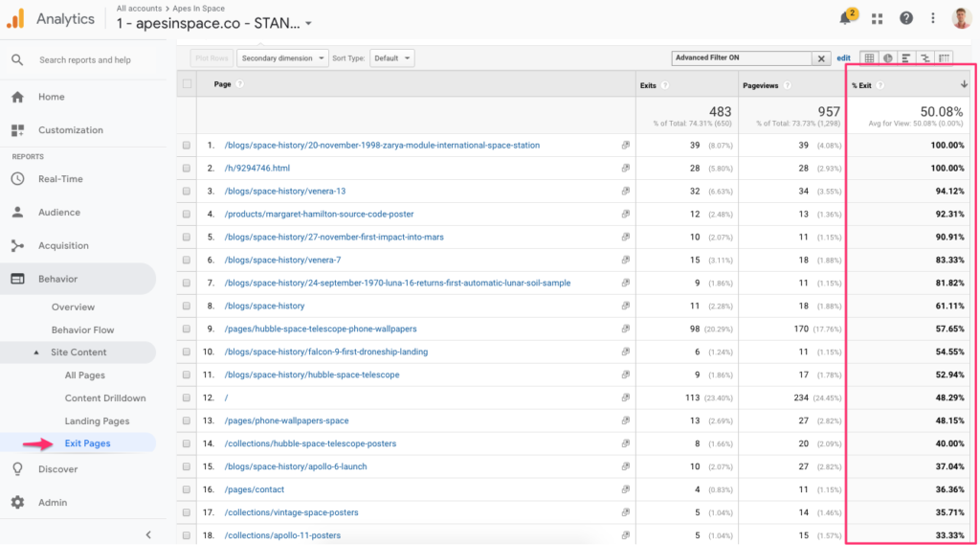Check the venera-13 row checkbox
Image resolution: width=980 pixels, height=545 pixels.
(x=187, y=191)
